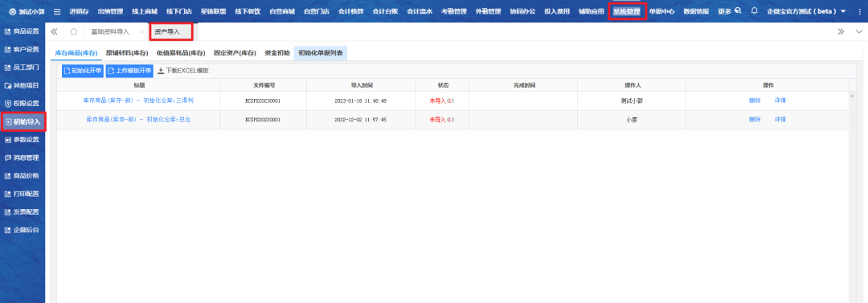Open 其他项目 in the sidebar
The width and height of the screenshot is (868, 303).
coord(23,85)
